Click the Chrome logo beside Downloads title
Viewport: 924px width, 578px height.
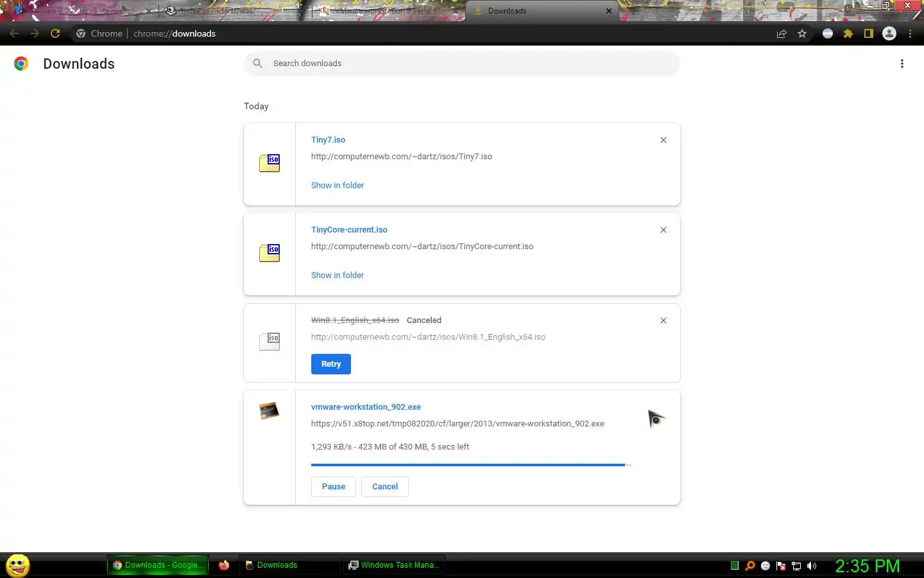point(21,64)
